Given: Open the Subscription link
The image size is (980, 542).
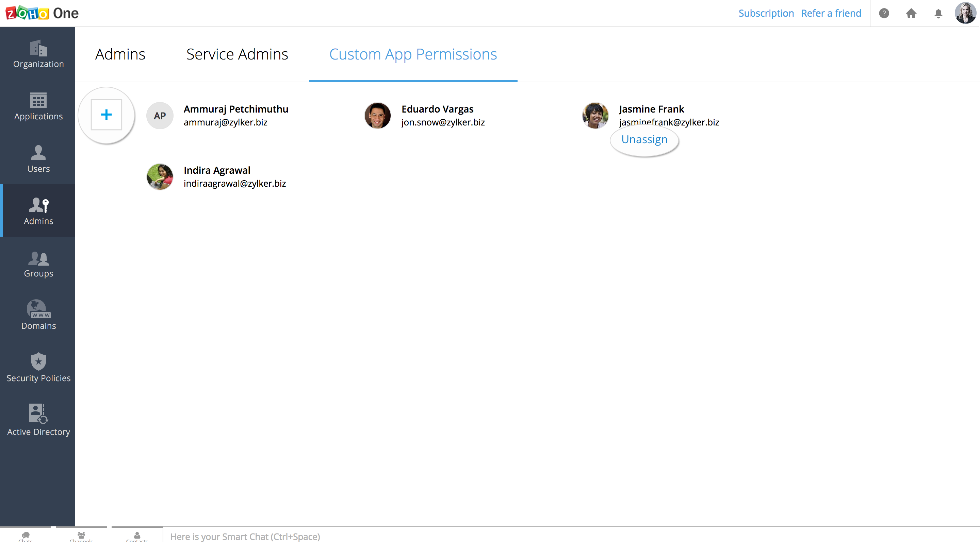Looking at the screenshot, I should [x=766, y=13].
